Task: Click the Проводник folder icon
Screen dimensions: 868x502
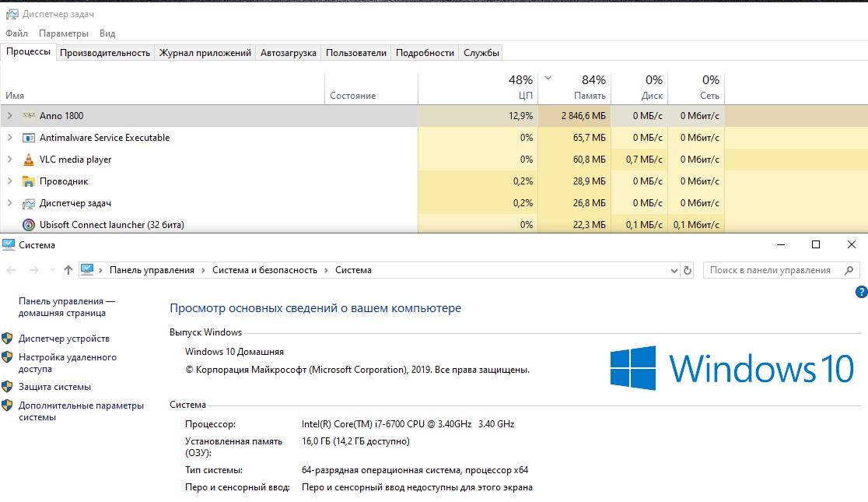Action: [x=28, y=181]
